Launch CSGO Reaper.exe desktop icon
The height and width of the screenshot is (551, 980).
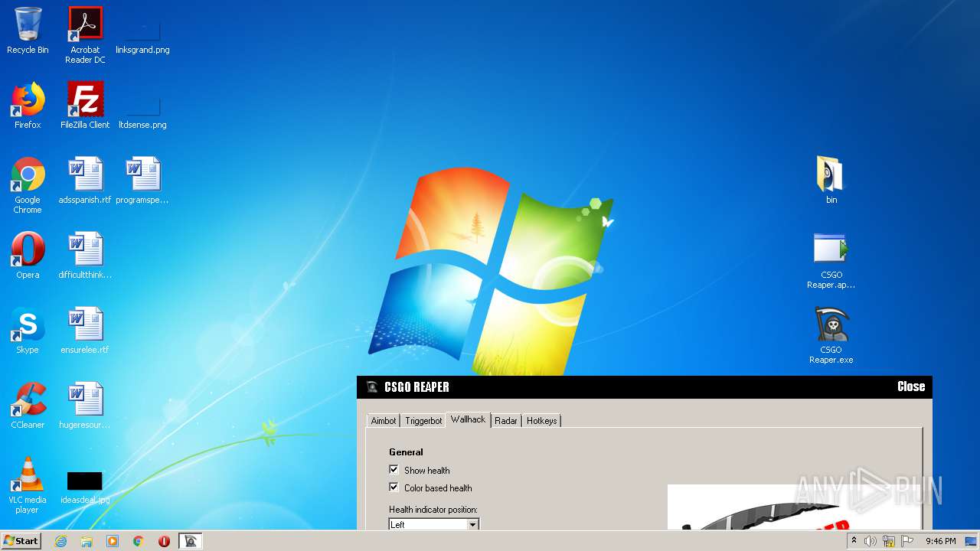(831, 335)
